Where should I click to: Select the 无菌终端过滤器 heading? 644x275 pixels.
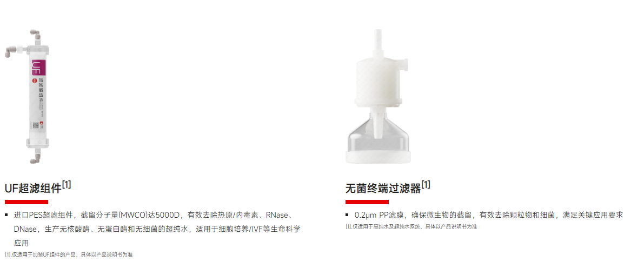coord(383,189)
